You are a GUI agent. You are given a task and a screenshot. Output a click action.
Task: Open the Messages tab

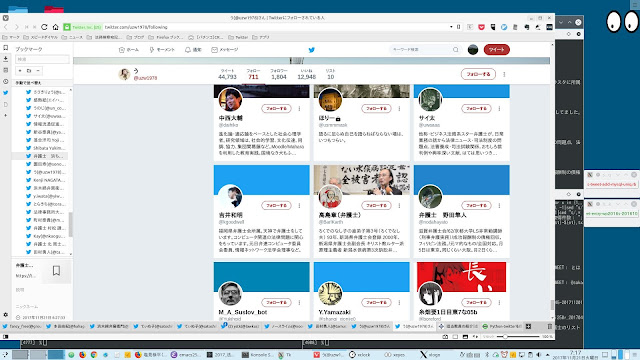point(224,50)
